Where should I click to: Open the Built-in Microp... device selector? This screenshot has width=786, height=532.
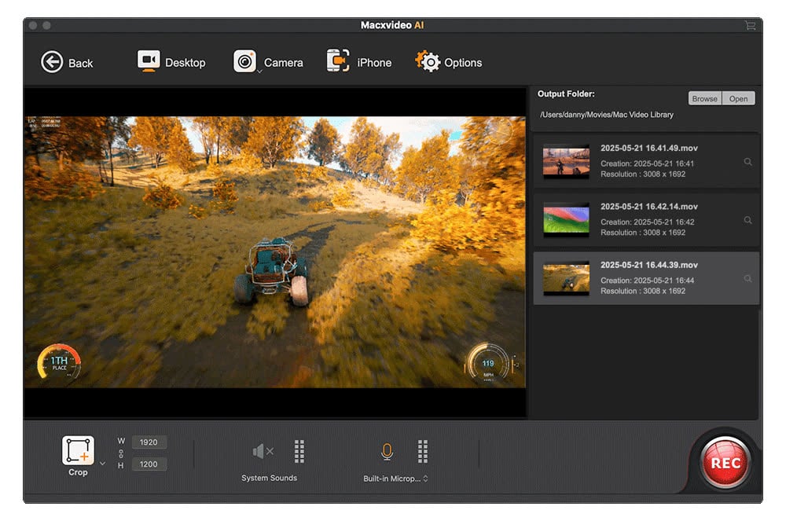point(395,479)
